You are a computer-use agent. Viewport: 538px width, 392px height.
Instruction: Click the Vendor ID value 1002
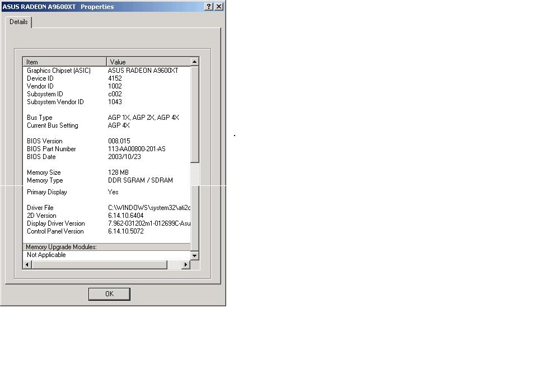(115, 86)
